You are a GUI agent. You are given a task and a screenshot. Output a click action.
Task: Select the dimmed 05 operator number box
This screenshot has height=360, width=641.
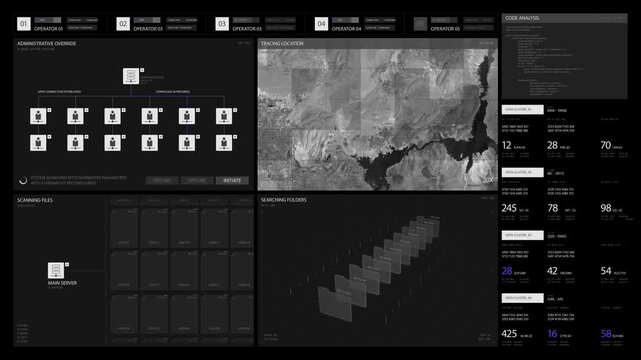tap(420, 24)
